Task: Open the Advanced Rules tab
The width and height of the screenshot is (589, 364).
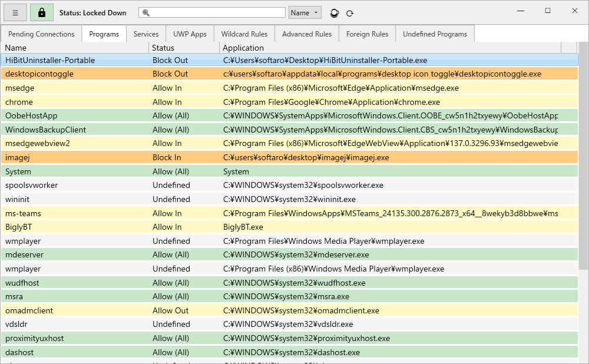Action: point(307,34)
